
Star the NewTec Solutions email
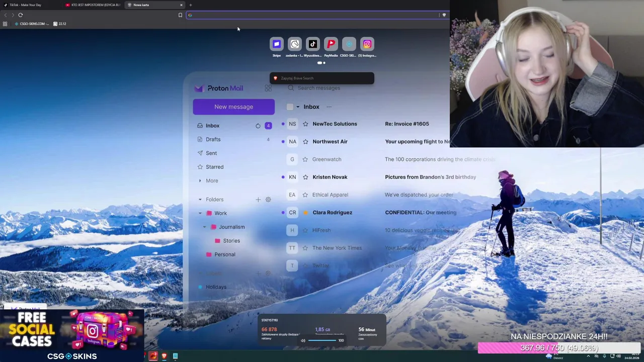(x=305, y=124)
